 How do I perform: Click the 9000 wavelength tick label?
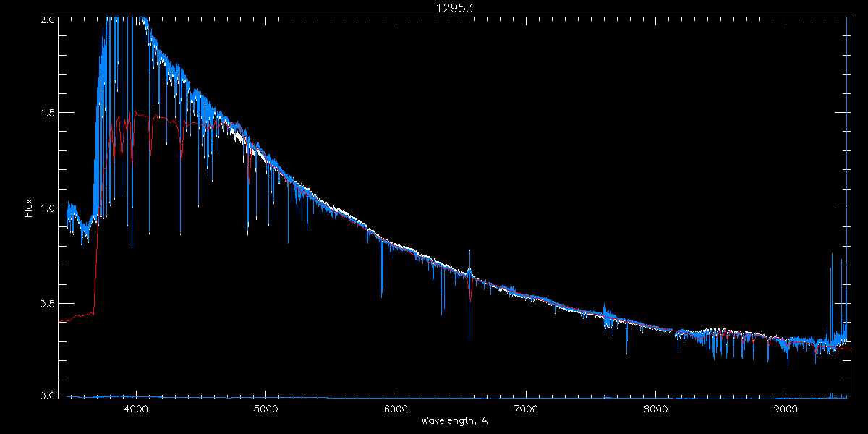pyautogui.click(x=786, y=409)
